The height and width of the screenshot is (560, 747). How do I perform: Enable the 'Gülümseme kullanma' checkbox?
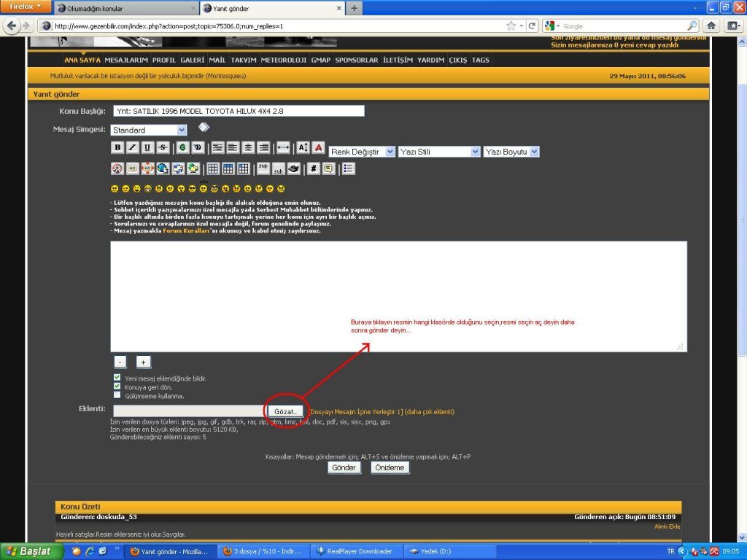pos(117,395)
